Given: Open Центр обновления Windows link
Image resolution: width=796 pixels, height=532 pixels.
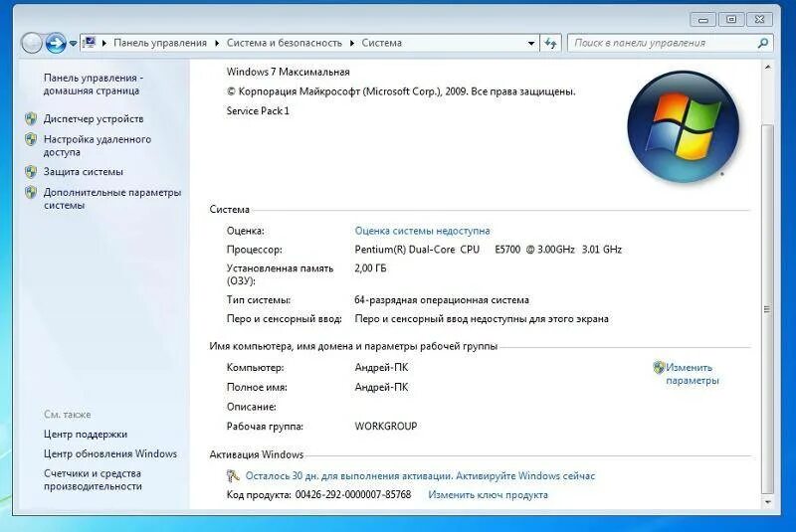Looking at the screenshot, I should pos(110,453).
